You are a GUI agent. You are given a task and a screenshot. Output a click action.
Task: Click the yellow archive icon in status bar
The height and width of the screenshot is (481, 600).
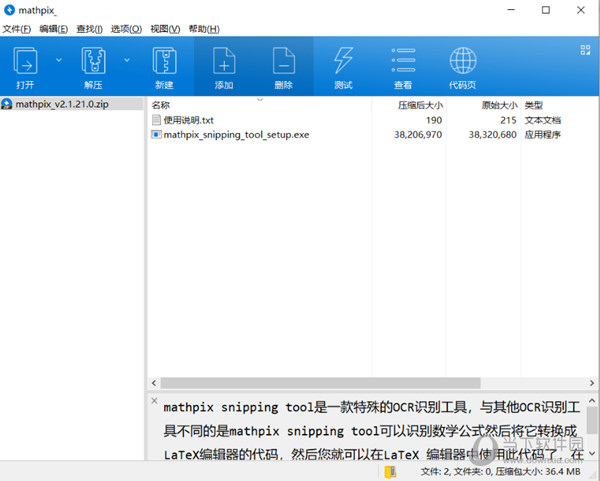point(390,472)
